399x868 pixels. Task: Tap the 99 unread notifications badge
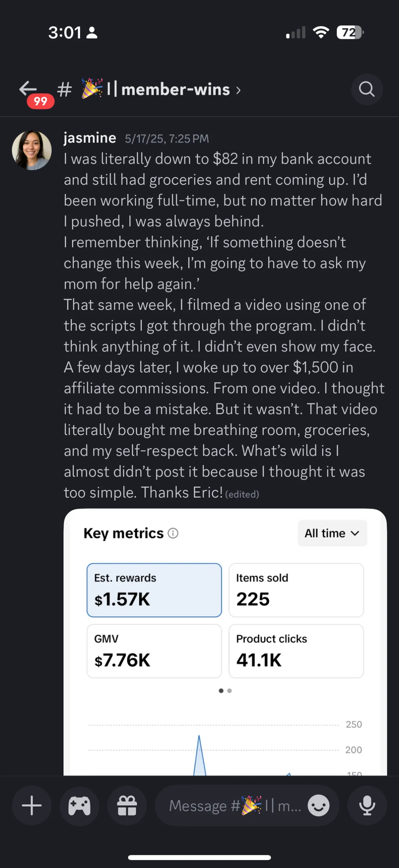point(41,101)
